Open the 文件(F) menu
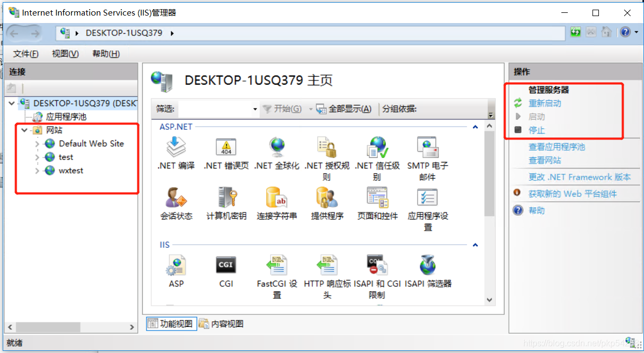The width and height of the screenshot is (644, 353). click(26, 54)
